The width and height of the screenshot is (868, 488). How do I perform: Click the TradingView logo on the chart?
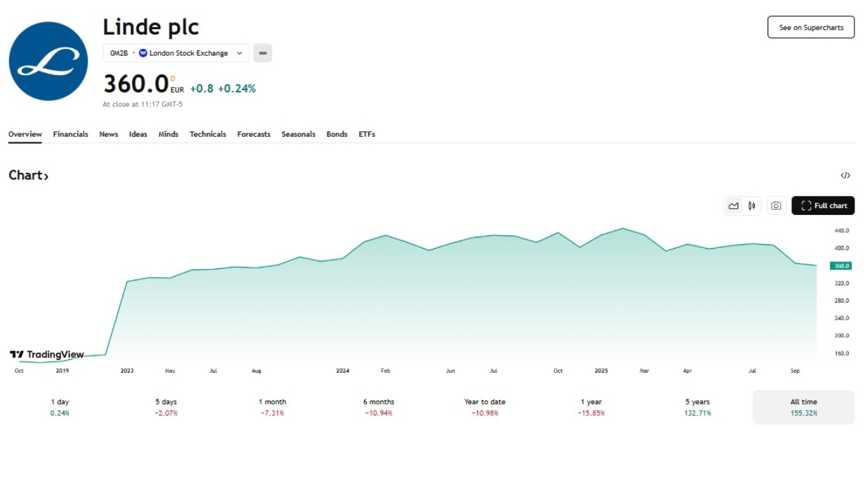(46, 354)
